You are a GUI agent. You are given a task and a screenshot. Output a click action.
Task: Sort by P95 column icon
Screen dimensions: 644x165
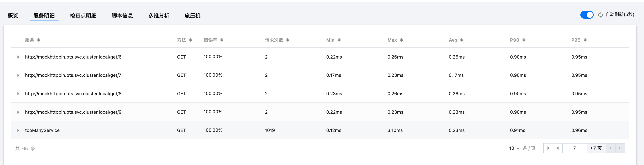[585, 40]
